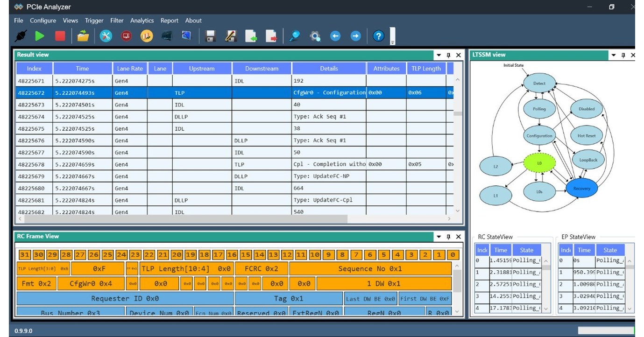Open search using the magnifier icon
This screenshot has height=337, width=644.
coord(295,35)
